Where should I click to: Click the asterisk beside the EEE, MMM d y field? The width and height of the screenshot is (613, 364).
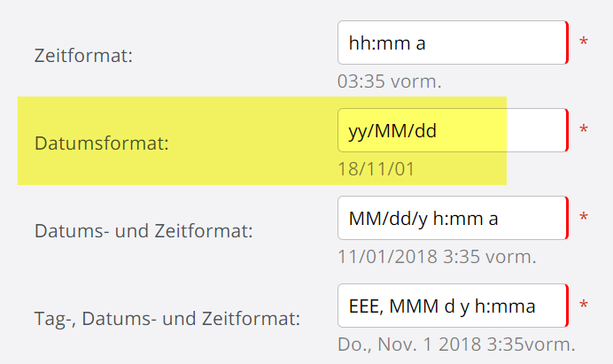pos(584,306)
